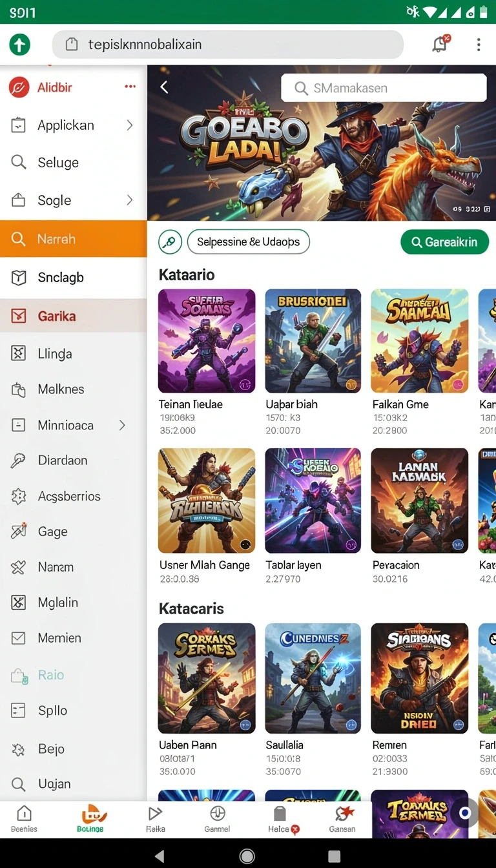Select the Garika sidebar item
496x868 pixels.
coord(73,316)
